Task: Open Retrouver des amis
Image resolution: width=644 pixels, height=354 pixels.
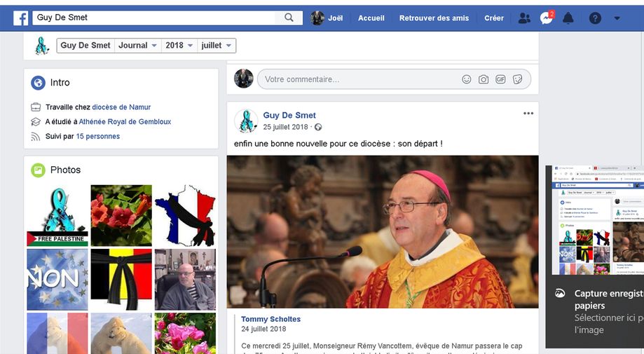Action: click(434, 18)
